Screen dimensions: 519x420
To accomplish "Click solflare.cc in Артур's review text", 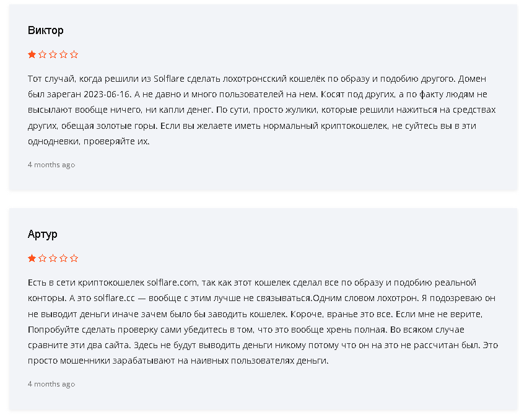I will (x=114, y=298).
